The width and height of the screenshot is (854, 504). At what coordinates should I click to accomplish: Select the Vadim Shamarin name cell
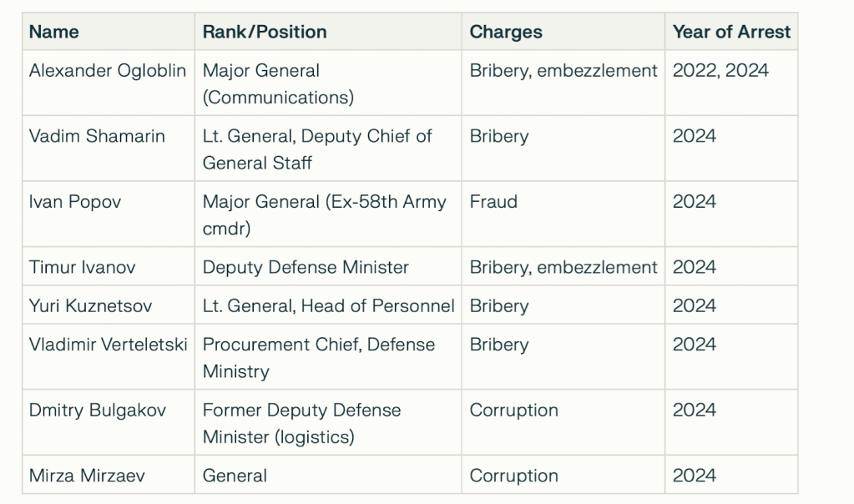point(97,136)
